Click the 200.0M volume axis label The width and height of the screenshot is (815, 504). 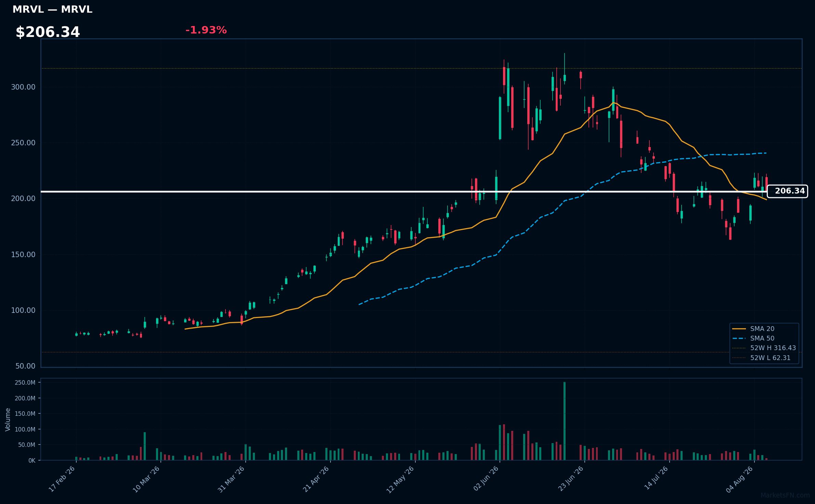coord(25,398)
